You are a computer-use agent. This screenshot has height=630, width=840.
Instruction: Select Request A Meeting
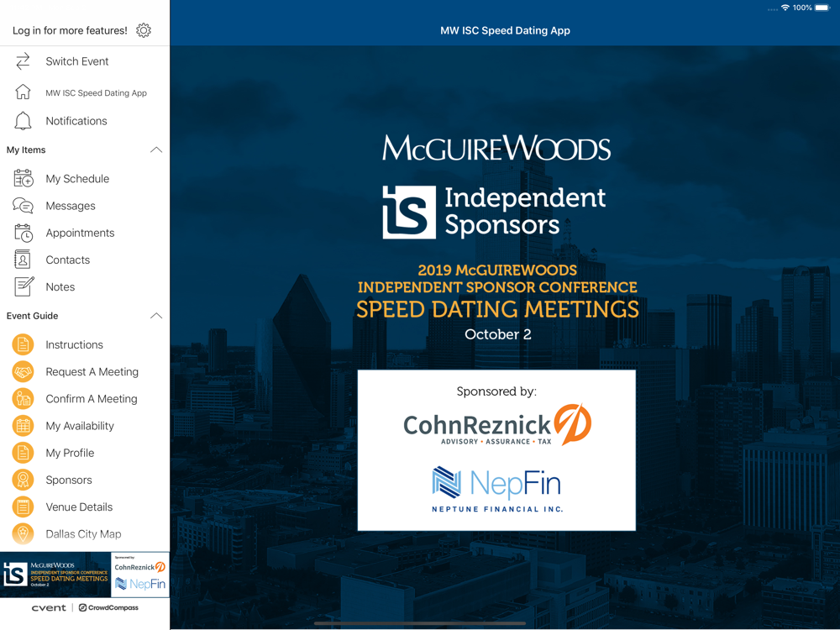85,372
